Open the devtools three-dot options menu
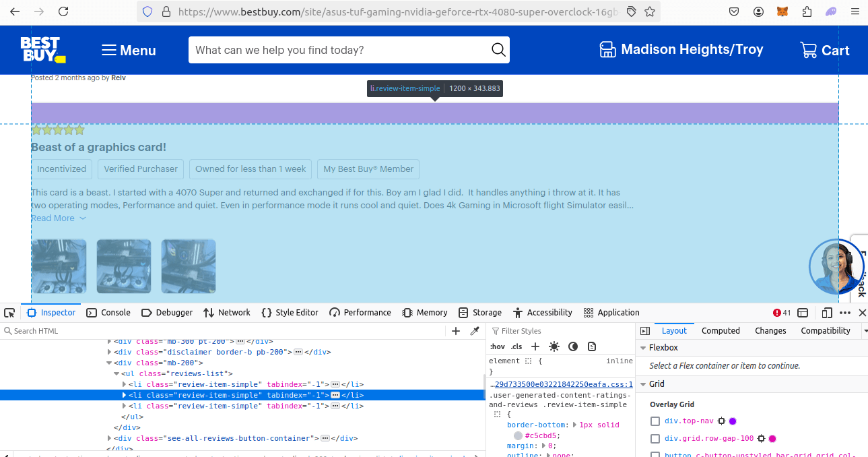This screenshot has height=457, width=868. 845,313
